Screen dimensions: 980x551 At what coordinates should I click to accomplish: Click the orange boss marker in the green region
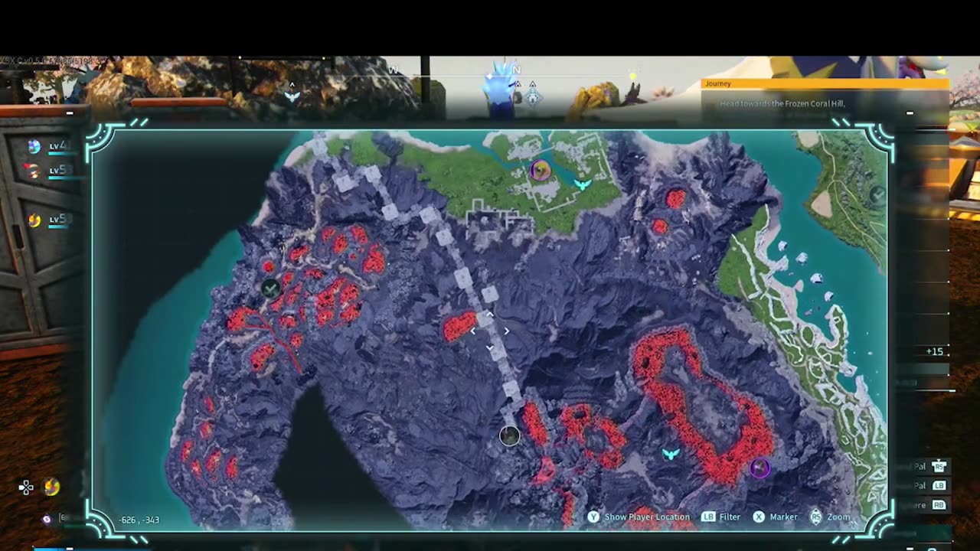click(x=541, y=170)
